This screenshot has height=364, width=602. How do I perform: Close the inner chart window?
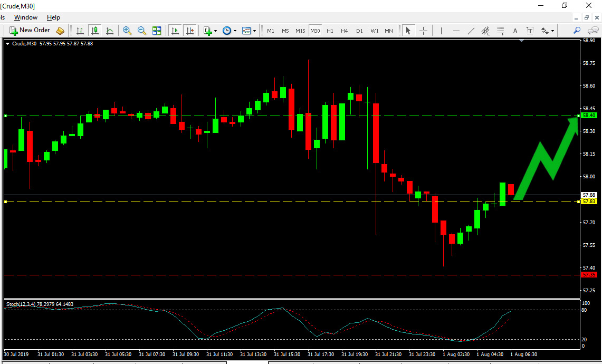coord(597,17)
